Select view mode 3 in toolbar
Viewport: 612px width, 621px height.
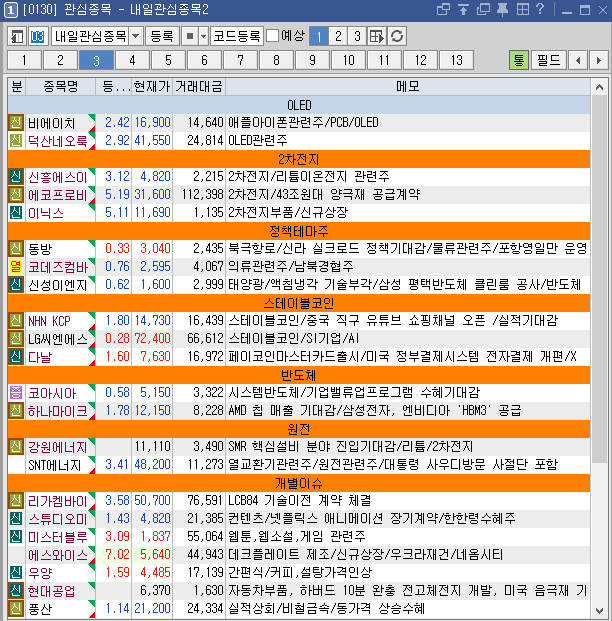point(357,36)
